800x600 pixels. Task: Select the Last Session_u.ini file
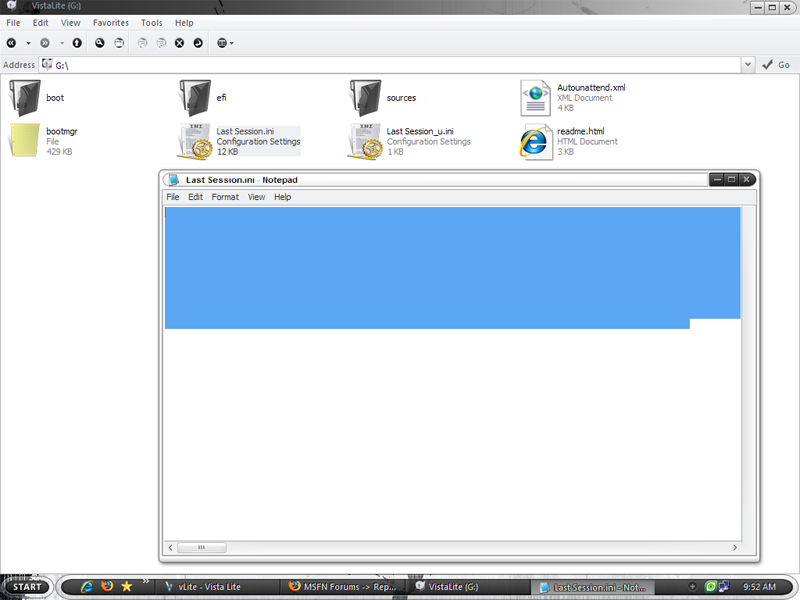coord(409,141)
